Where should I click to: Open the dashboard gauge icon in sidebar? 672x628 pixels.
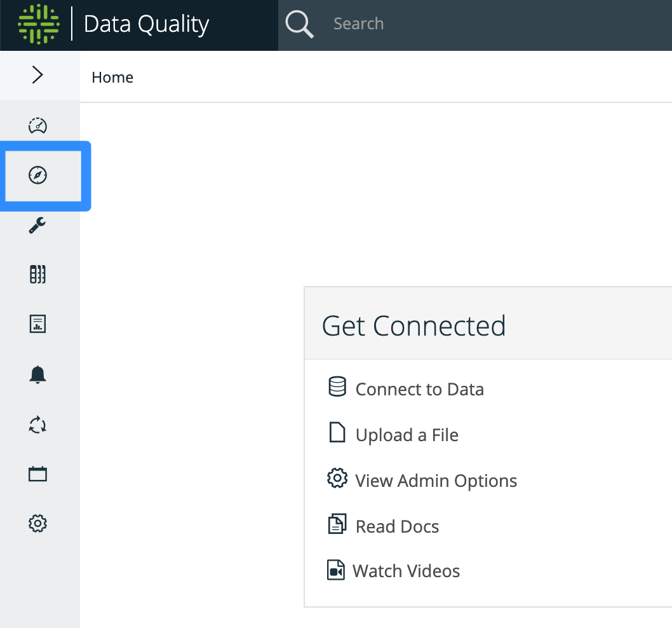coord(38,125)
